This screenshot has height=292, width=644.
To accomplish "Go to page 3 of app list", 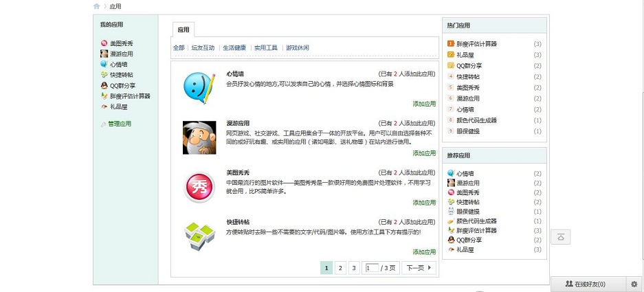I will (x=354, y=268).
